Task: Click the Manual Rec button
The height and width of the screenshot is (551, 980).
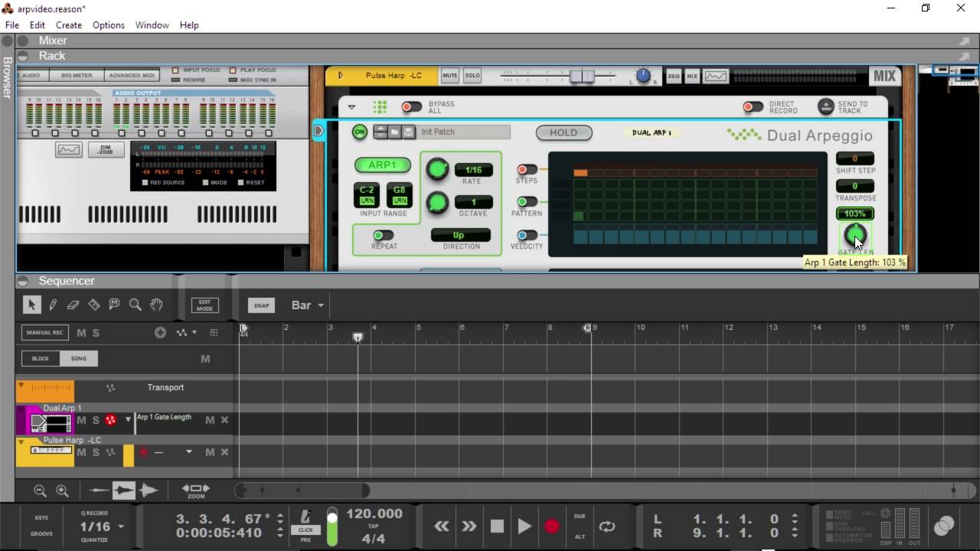Action: point(44,332)
